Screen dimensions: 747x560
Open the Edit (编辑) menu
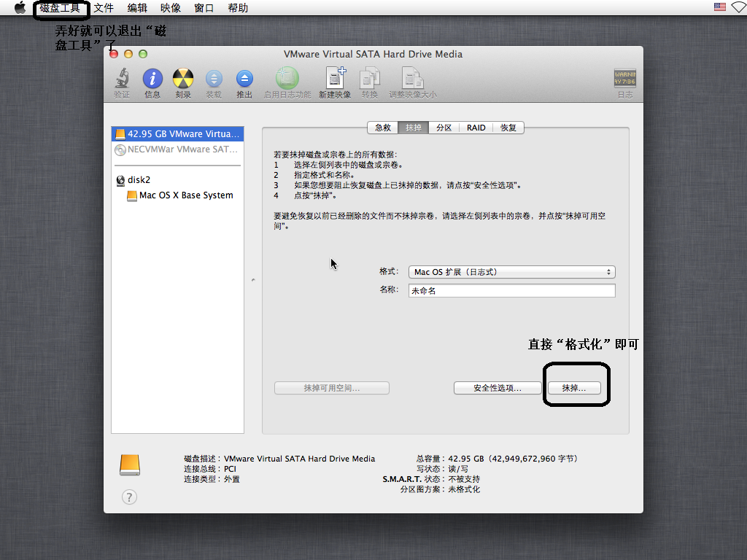point(137,7)
